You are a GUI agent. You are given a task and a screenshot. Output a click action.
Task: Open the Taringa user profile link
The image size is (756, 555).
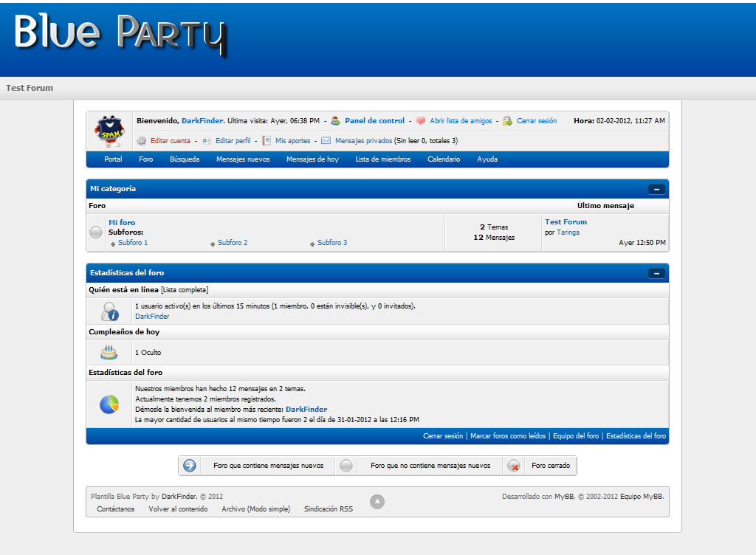click(x=568, y=232)
